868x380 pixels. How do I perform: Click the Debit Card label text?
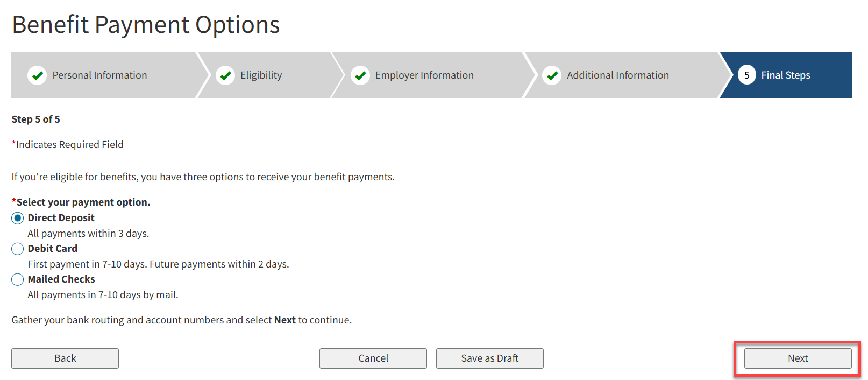53,249
